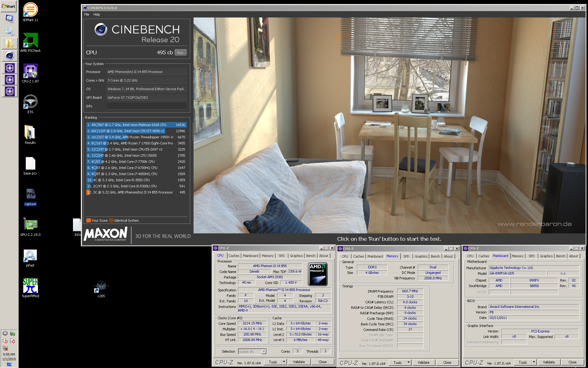Open the Results folder on the desktop
The width and height of the screenshot is (588, 368).
click(x=30, y=135)
